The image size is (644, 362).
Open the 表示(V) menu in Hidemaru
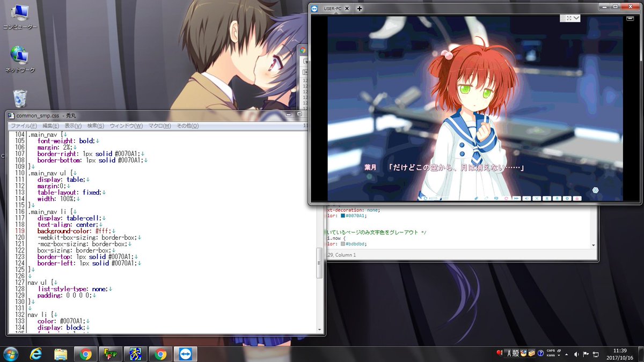click(x=73, y=125)
